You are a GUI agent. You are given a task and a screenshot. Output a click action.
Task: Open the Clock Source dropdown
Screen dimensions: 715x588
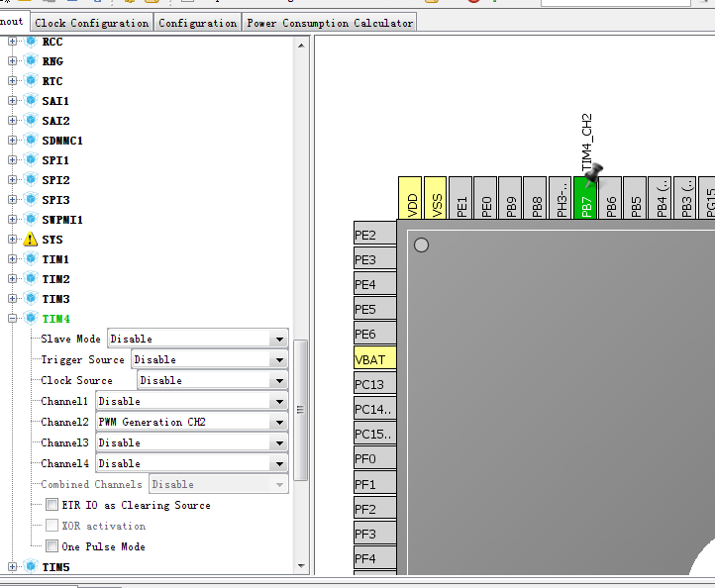[213, 380]
